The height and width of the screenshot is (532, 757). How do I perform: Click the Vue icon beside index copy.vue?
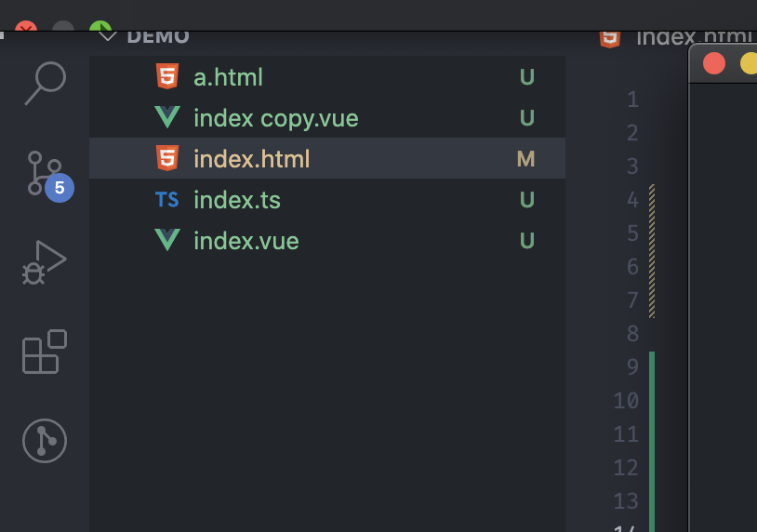coord(167,117)
